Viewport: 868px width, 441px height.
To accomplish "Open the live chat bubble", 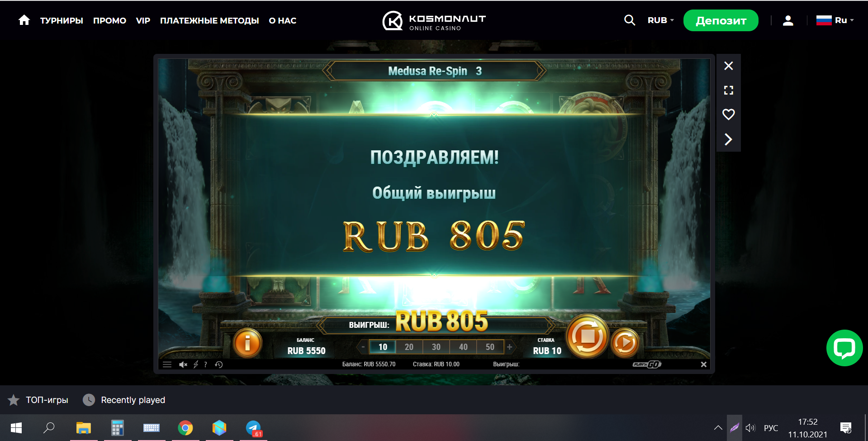I will click(844, 348).
